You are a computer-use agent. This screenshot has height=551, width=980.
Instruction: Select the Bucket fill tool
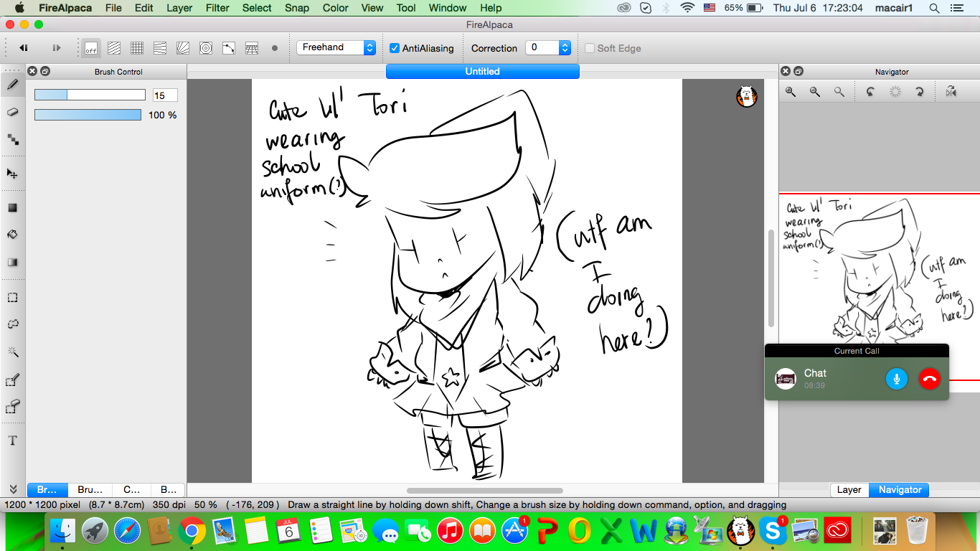click(12, 235)
